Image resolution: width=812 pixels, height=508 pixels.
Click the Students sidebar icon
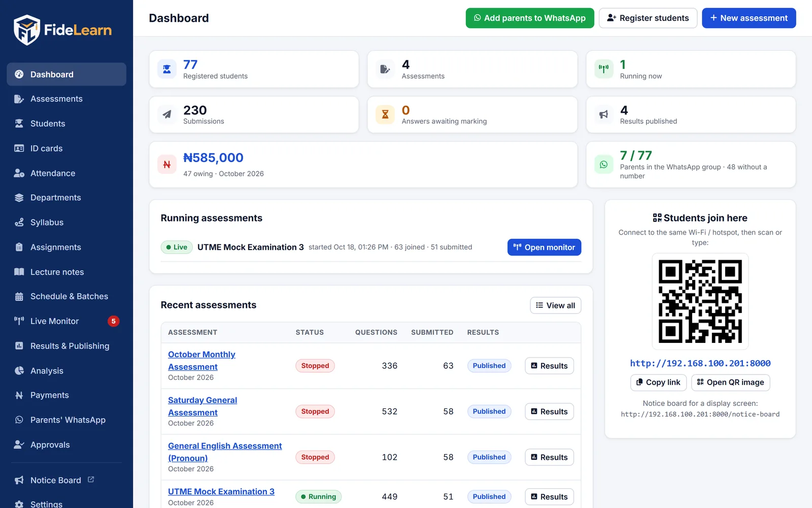pyautogui.click(x=19, y=123)
